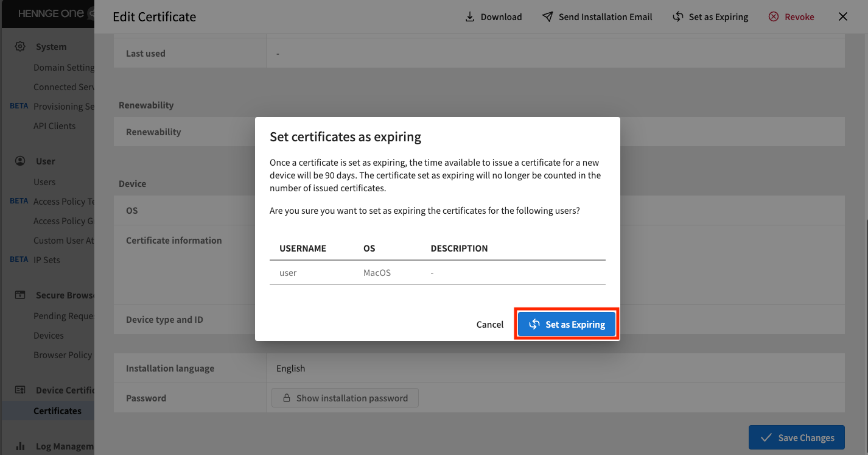The width and height of the screenshot is (868, 455).
Task: Open Custom User Attributes in sidebar
Action: [x=64, y=241]
